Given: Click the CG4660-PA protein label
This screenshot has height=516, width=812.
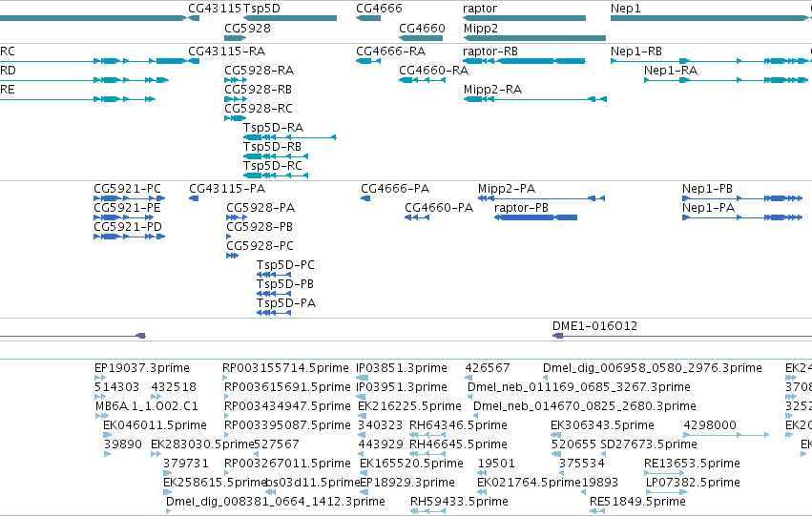Looking at the screenshot, I should click(439, 208).
